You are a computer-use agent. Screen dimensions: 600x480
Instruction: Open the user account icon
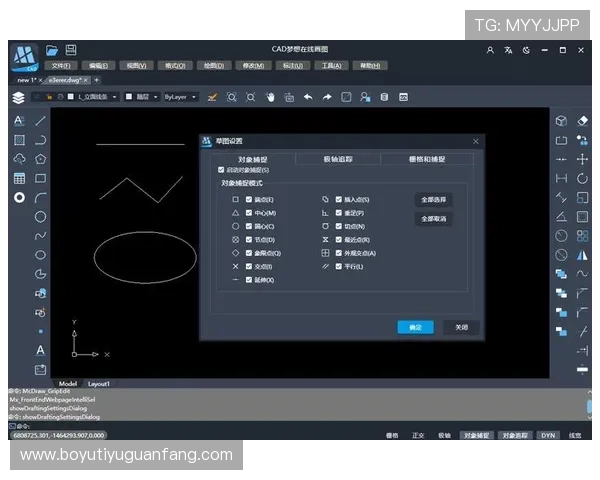(x=490, y=50)
